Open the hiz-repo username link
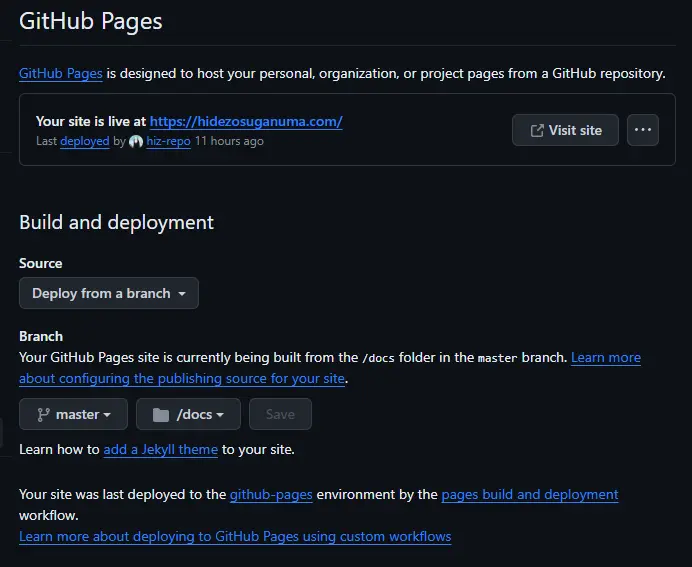Image resolution: width=692 pixels, height=567 pixels. pos(168,142)
